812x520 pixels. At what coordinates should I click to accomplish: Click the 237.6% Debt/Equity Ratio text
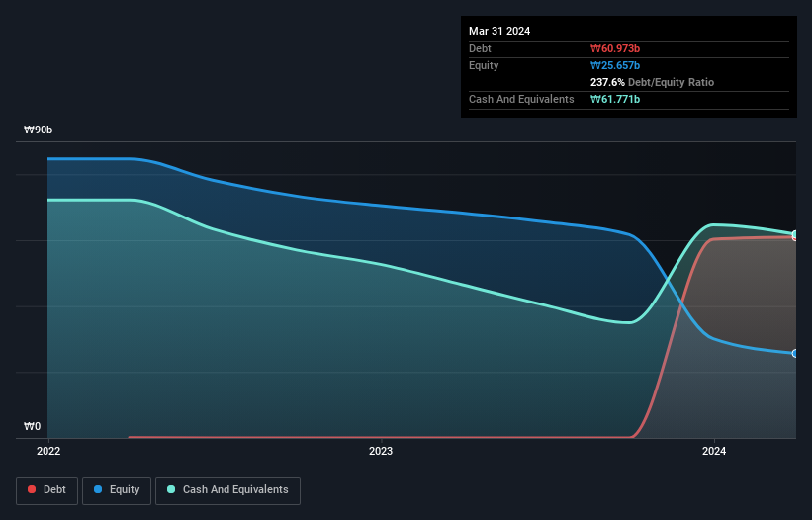point(652,82)
